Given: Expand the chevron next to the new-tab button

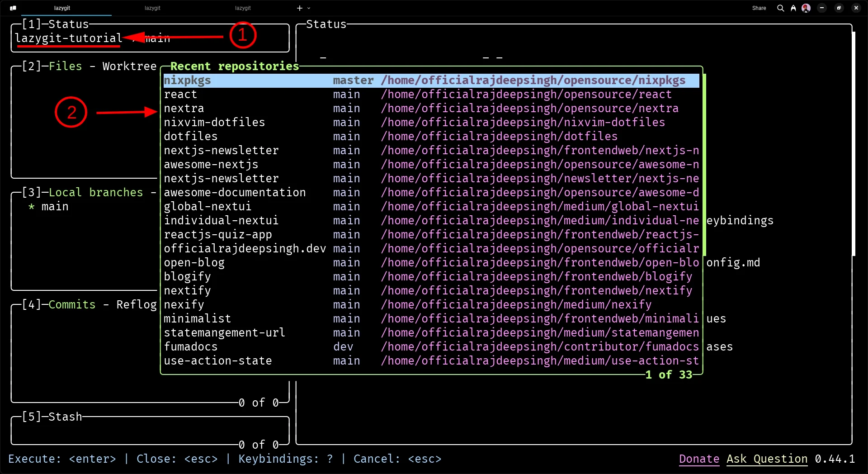Looking at the screenshot, I should point(308,8).
